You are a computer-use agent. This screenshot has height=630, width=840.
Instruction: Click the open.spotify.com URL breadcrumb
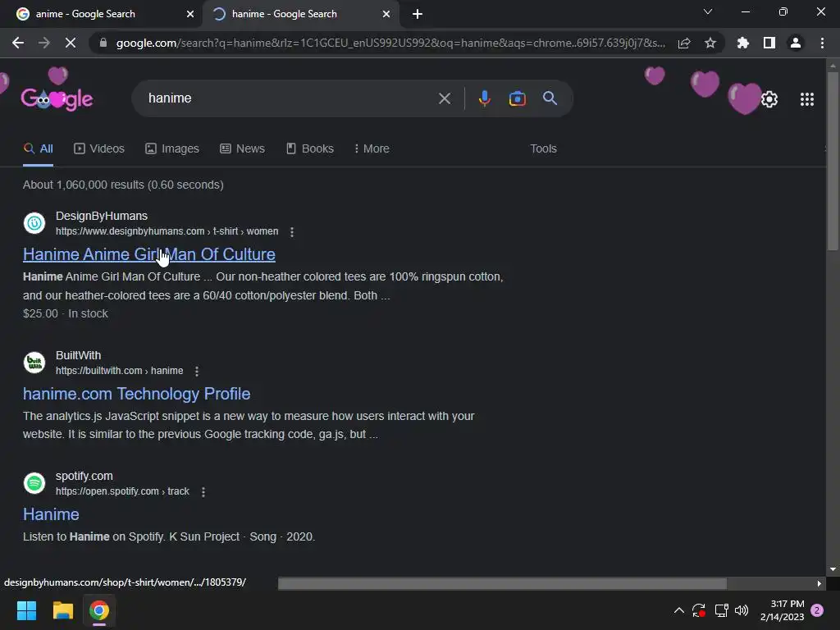pos(122,491)
